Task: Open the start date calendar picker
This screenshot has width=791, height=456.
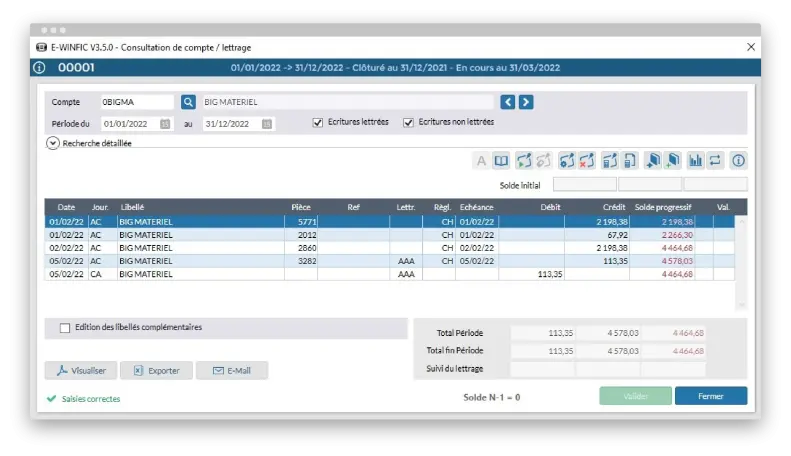Action: click(165, 124)
